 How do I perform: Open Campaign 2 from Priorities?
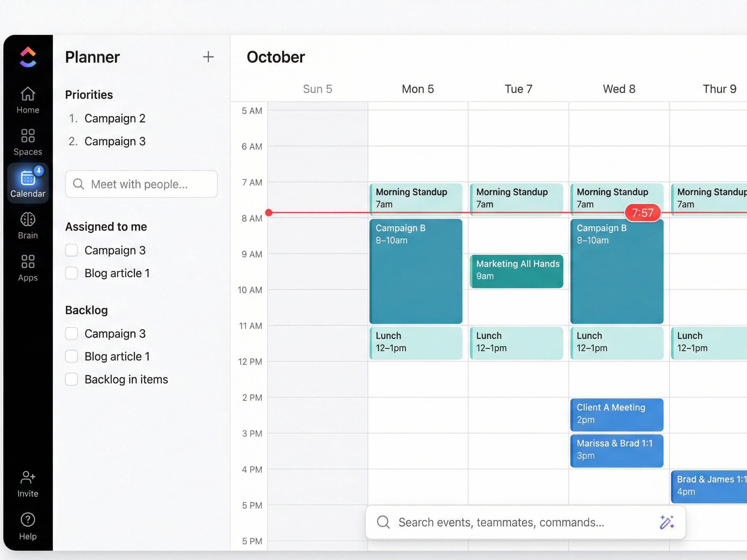point(115,118)
